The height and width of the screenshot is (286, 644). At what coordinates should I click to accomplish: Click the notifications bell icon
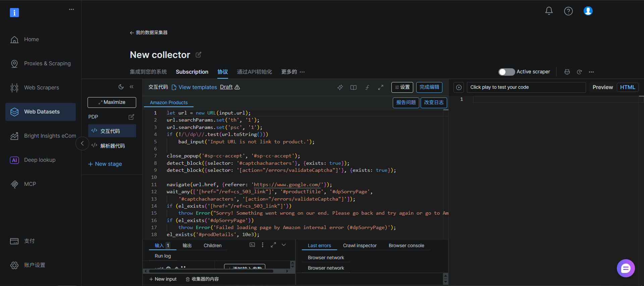549,11
